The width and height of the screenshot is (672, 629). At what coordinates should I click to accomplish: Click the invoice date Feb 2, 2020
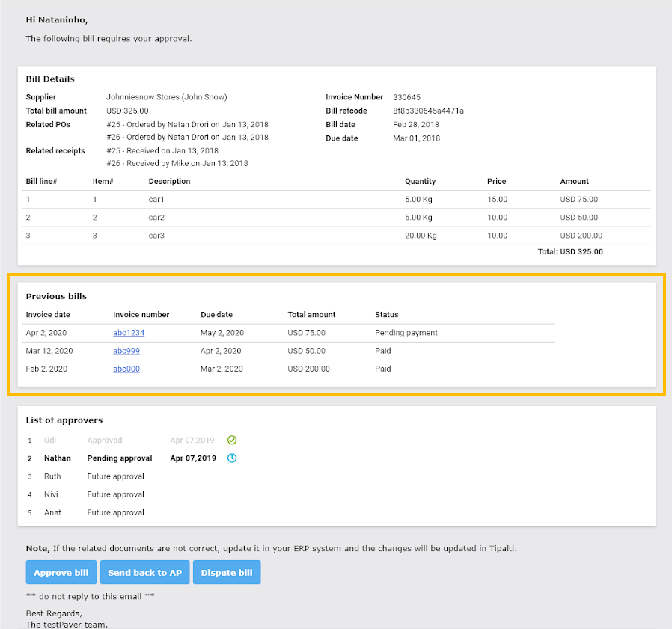tap(46, 369)
